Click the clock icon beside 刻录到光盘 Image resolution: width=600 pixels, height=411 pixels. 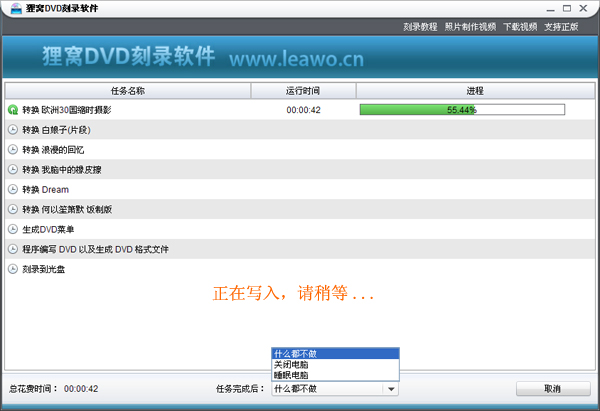[13, 269]
